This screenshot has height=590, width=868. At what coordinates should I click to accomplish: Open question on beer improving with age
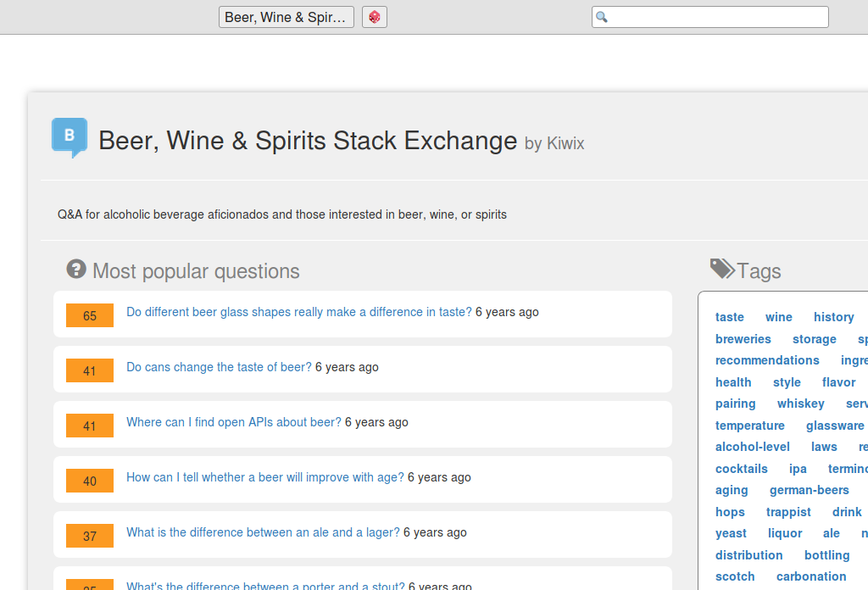tap(265, 477)
